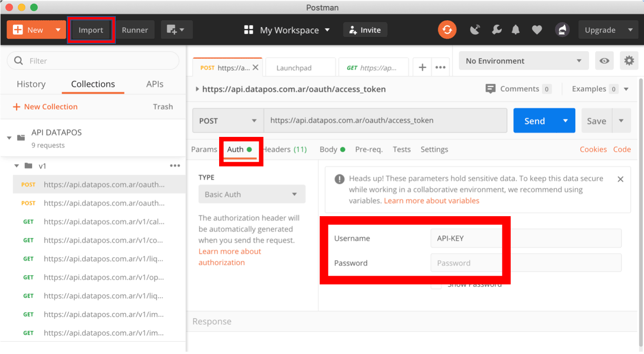Dismiss the Heads up warning banner
This screenshot has height=354, width=644.
click(x=620, y=179)
